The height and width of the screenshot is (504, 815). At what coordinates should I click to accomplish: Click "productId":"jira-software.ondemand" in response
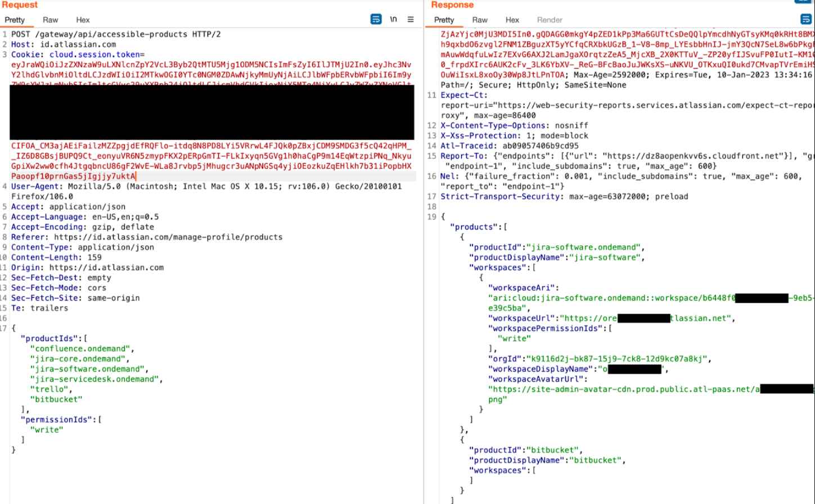tap(555, 247)
